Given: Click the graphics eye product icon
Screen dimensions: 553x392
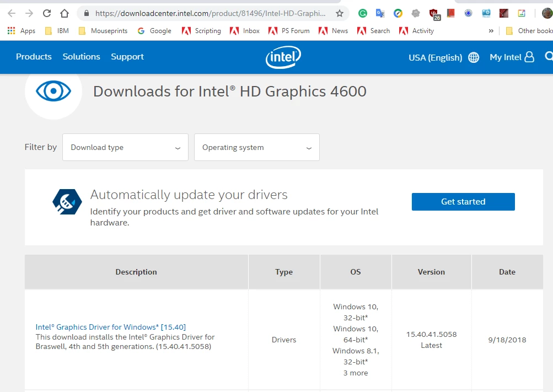Looking at the screenshot, I should tap(53, 91).
